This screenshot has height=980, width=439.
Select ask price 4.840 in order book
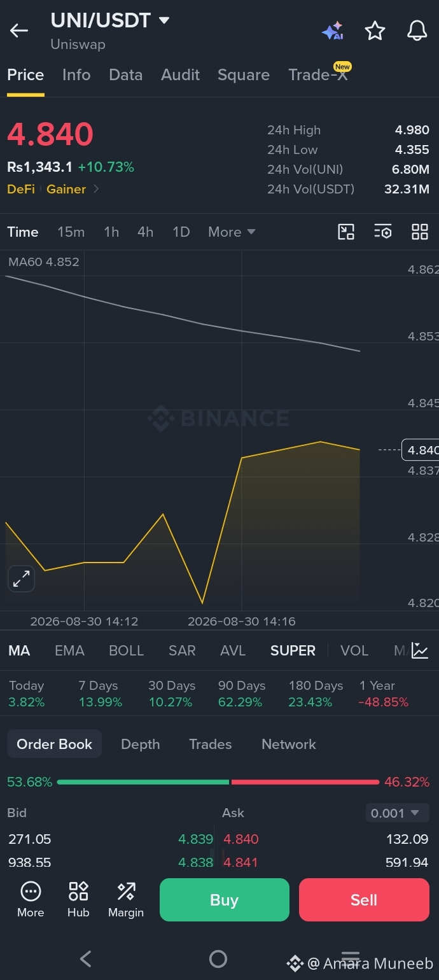(241, 839)
